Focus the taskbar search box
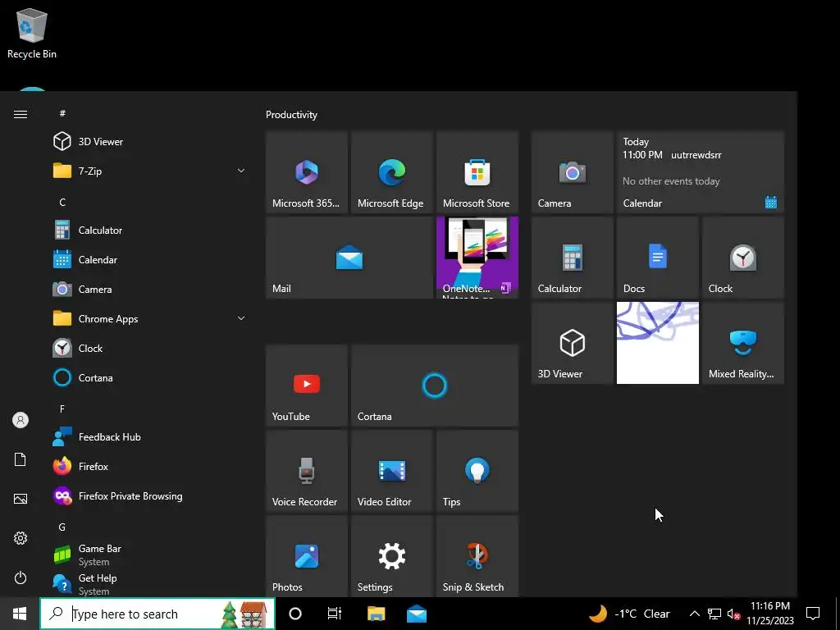 [157, 614]
